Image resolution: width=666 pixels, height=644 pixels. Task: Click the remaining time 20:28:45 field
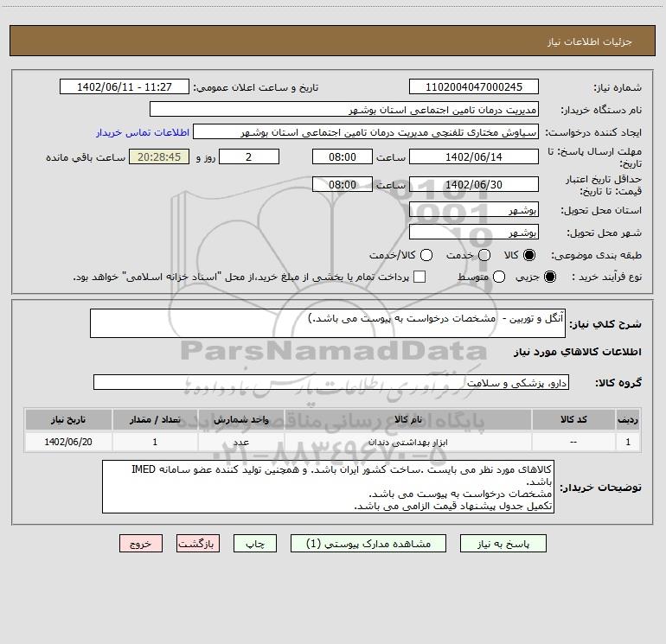pos(159,156)
